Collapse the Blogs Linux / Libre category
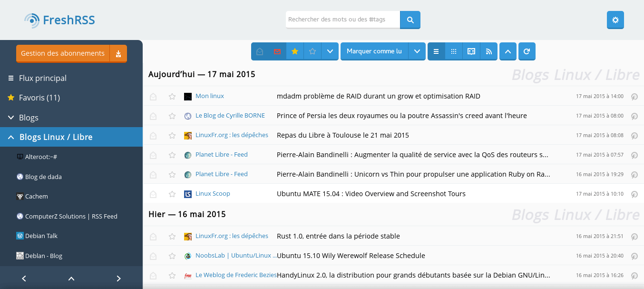The width and height of the screenshot is (644, 289). 11,137
